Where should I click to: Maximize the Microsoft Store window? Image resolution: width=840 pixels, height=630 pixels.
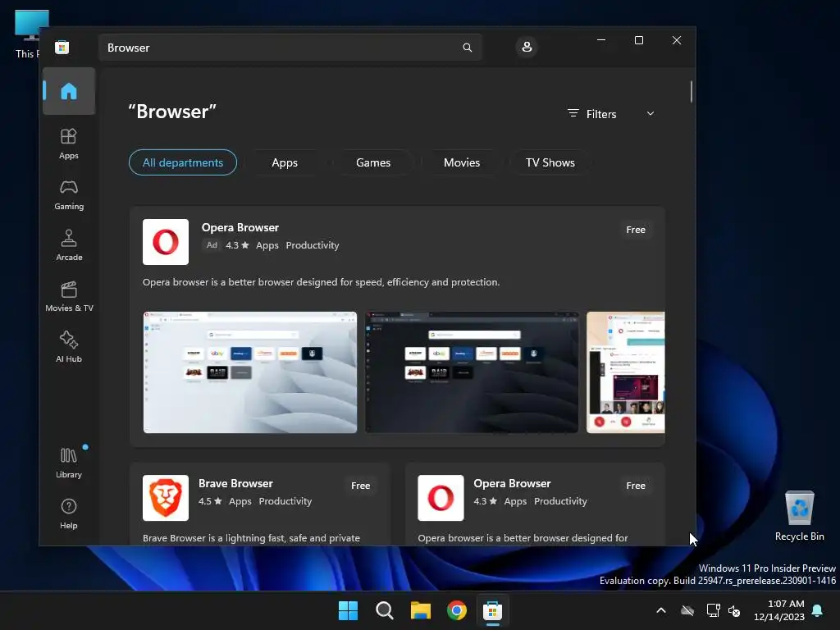pyautogui.click(x=638, y=40)
